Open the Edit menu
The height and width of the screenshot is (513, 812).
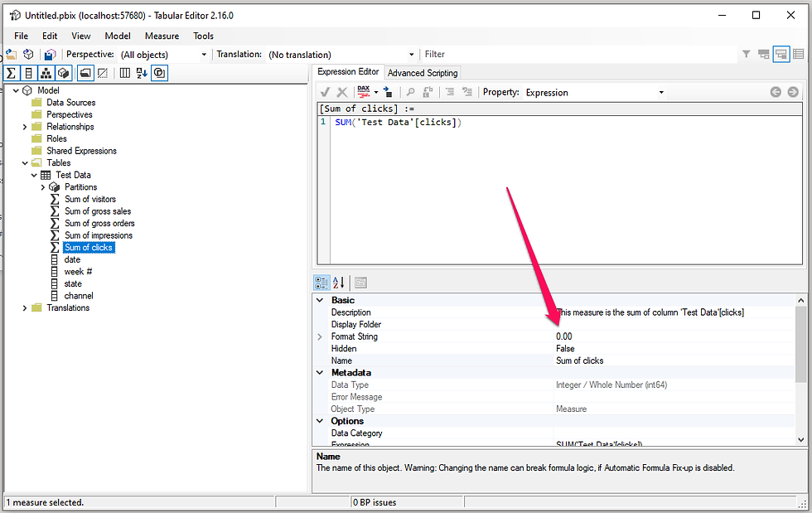point(50,36)
